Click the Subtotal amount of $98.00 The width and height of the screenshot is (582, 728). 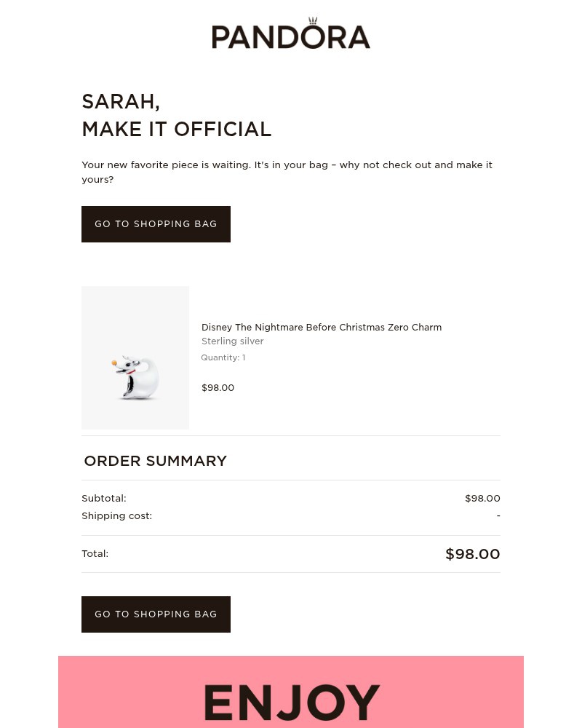pos(482,499)
